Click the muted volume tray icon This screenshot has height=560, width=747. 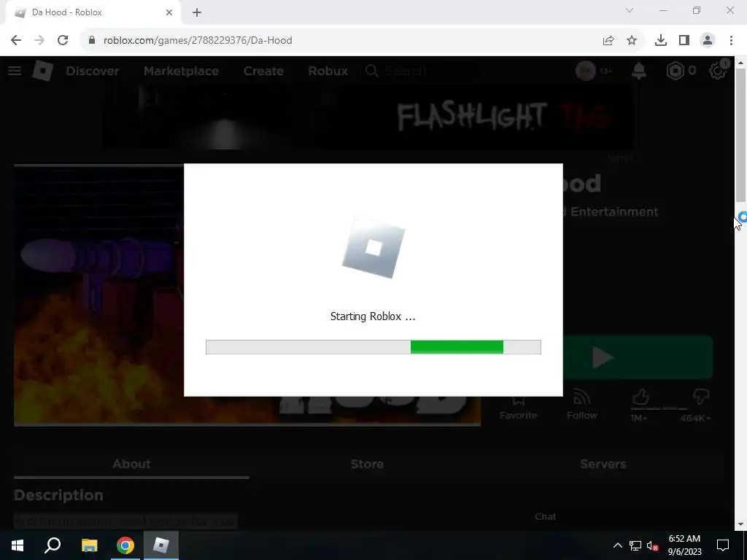(653, 545)
